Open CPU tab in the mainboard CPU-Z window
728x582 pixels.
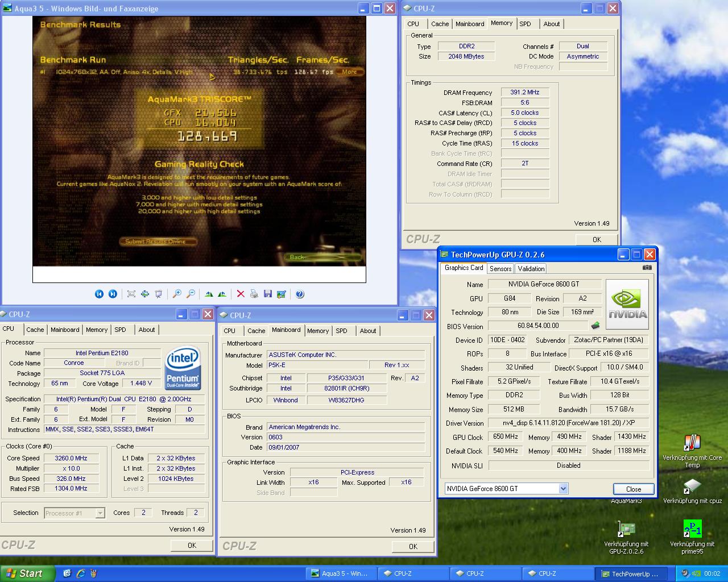[x=230, y=331]
